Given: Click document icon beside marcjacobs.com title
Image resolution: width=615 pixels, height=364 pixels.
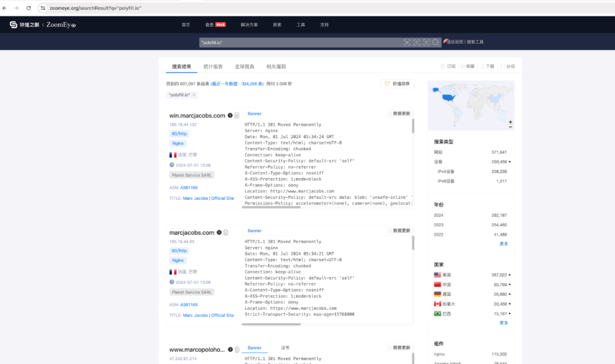Looking at the screenshot, I should (x=226, y=233).
